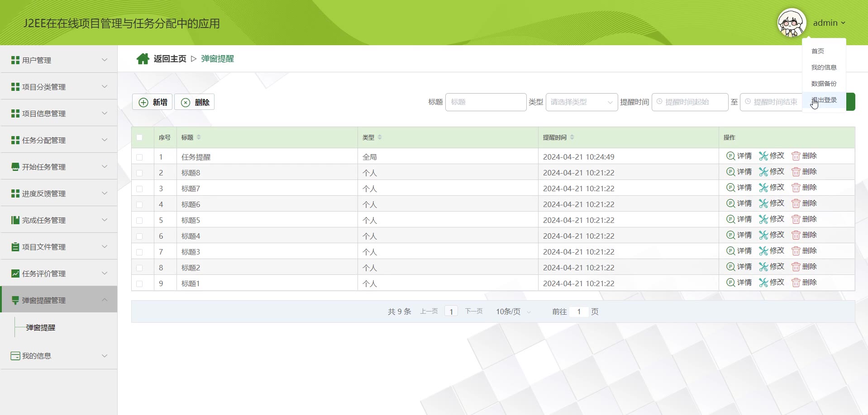Click the 新增 button
Viewport: 868px width, 415px height.
click(x=152, y=102)
